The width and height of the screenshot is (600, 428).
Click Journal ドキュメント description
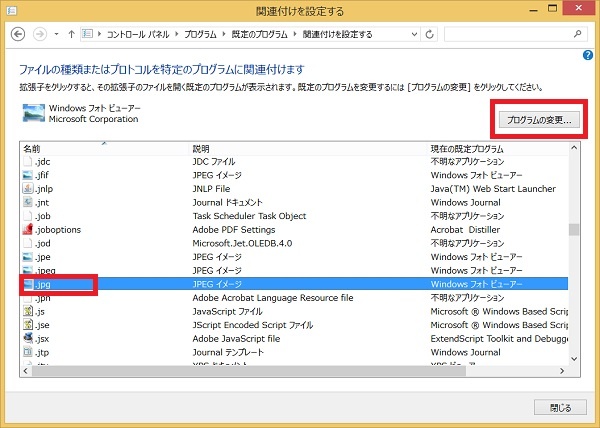point(227,202)
